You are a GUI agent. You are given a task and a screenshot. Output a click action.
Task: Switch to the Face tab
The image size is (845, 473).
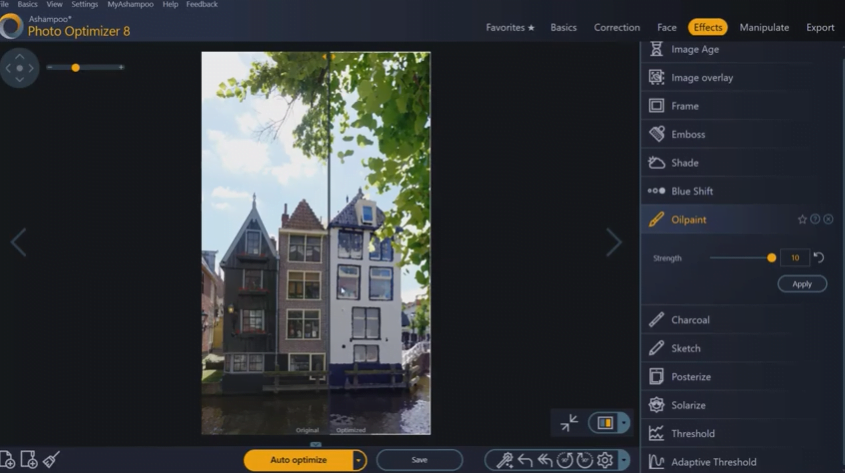(667, 27)
